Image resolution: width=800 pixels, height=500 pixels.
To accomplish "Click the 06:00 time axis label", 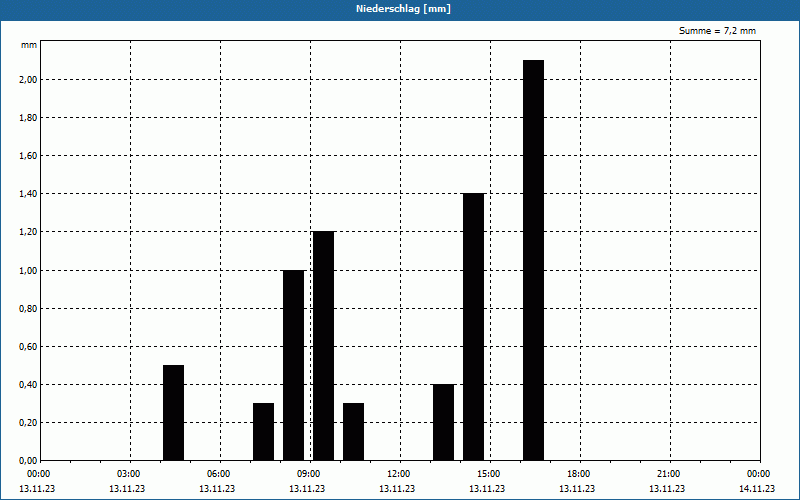I will (x=218, y=474).
